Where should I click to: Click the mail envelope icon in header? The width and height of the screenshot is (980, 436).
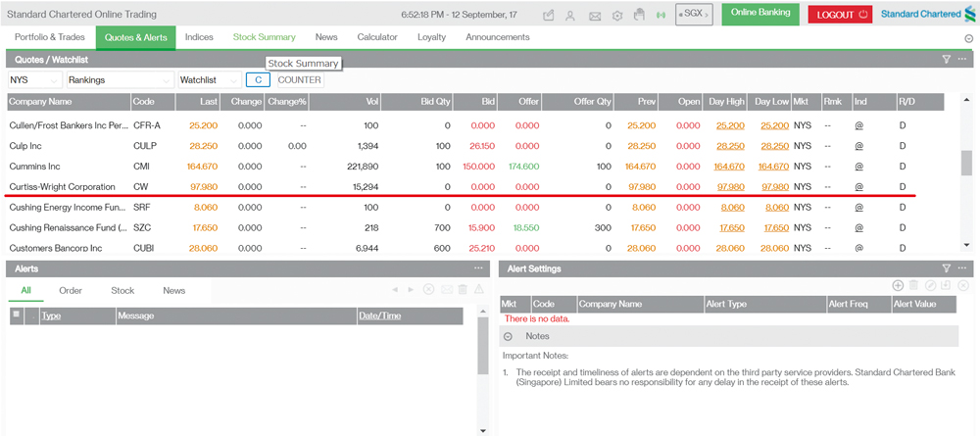[595, 16]
